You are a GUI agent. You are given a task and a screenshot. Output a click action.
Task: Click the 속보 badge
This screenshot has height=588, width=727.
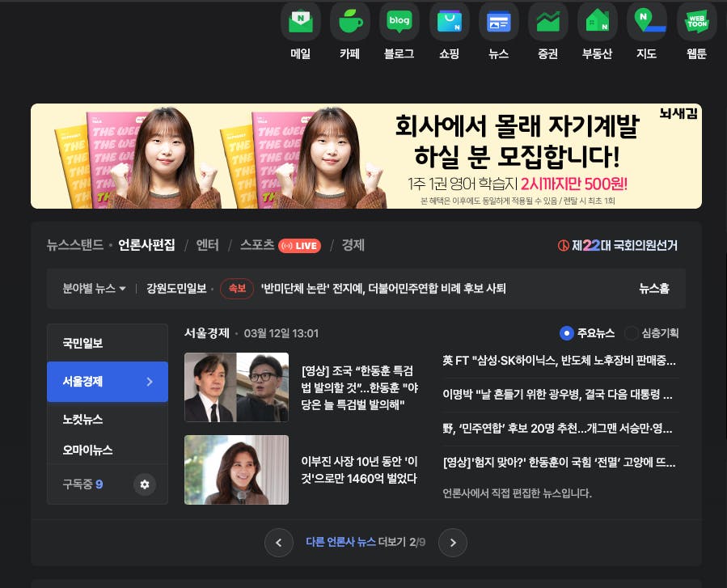[x=237, y=289]
